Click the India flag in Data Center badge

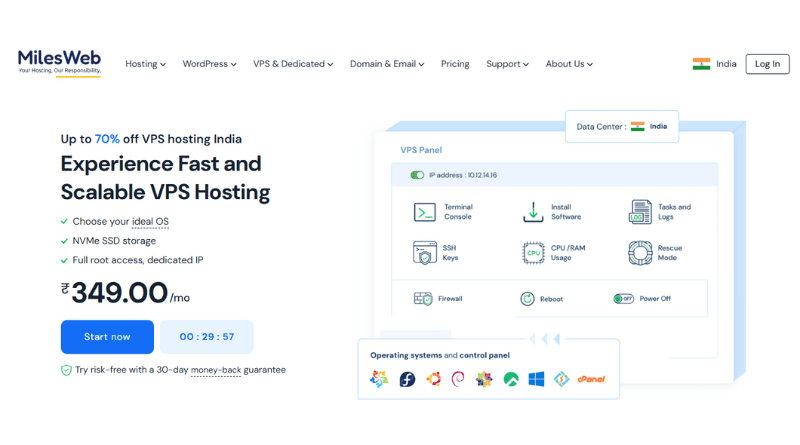pyautogui.click(x=637, y=127)
